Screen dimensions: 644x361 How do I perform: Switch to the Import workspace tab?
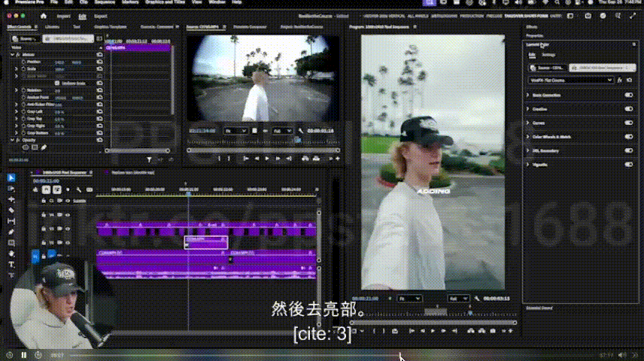pos(63,17)
